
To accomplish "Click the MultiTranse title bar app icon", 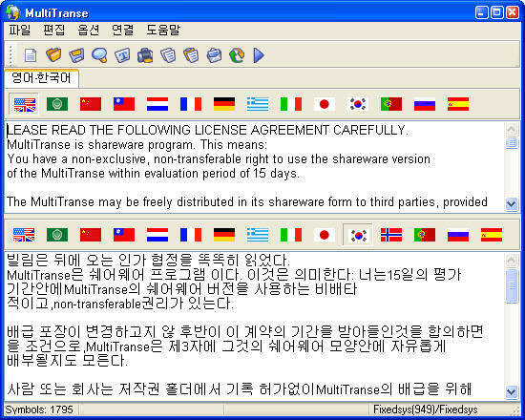I will tap(13, 13).
